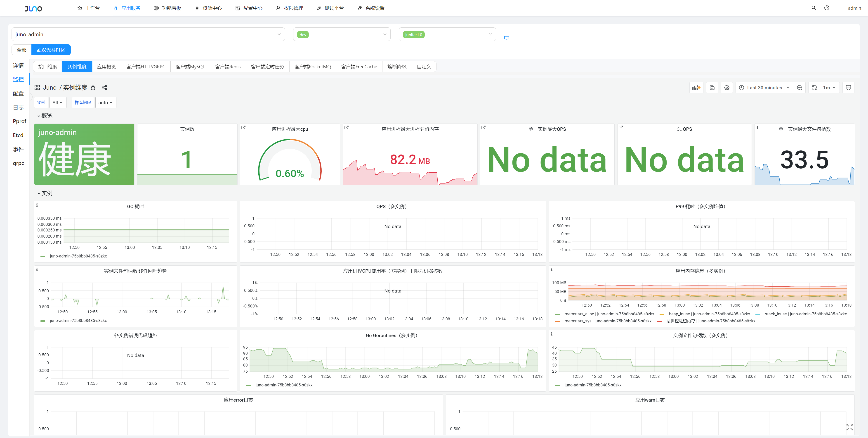
Task: Zoom out time range magnifier icon
Action: 800,88
